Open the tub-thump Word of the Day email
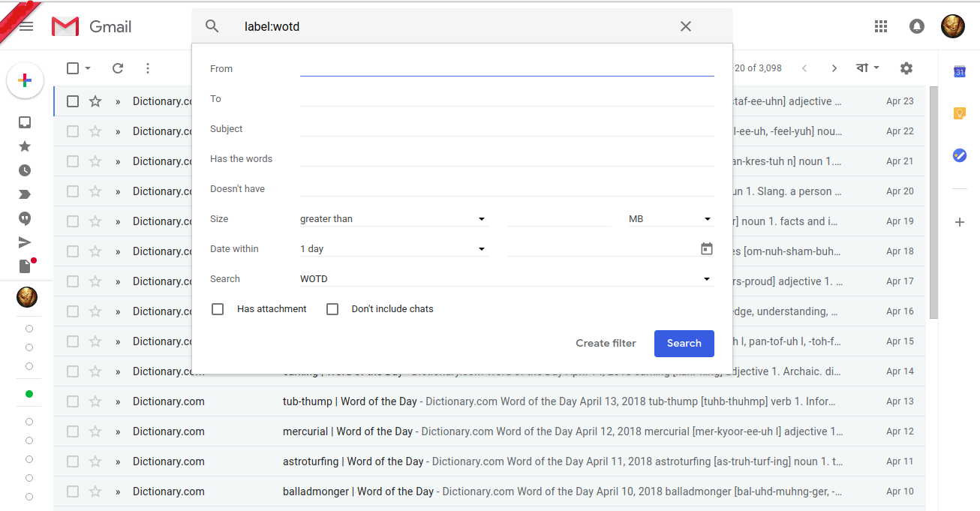The image size is (980, 511). point(489,401)
